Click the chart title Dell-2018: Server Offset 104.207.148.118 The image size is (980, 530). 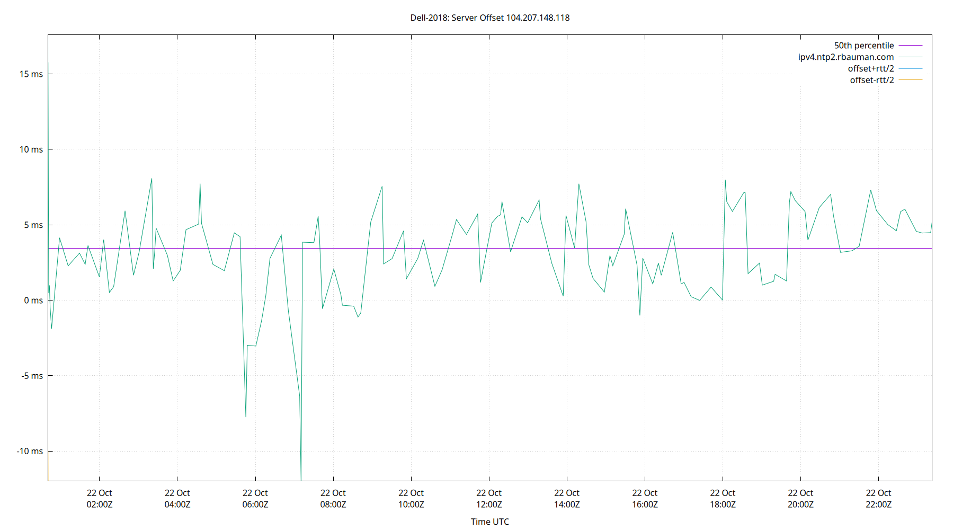pyautogui.click(x=490, y=17)
